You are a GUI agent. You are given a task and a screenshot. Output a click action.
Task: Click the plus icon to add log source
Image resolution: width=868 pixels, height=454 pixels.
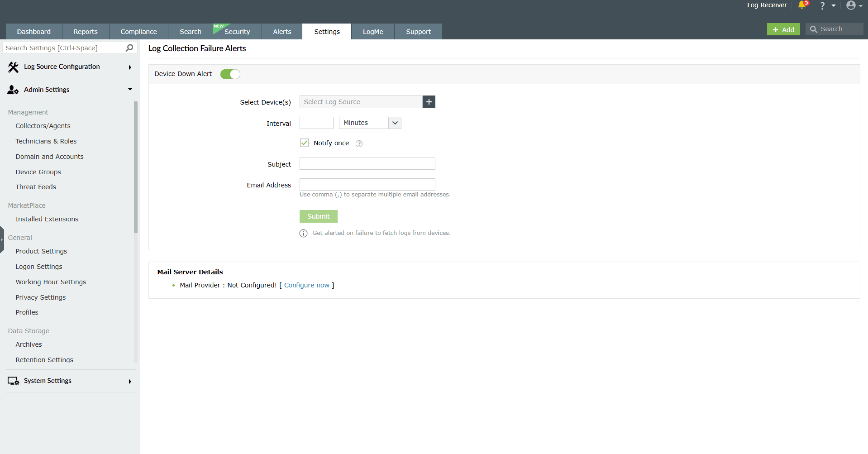point(429,102)
